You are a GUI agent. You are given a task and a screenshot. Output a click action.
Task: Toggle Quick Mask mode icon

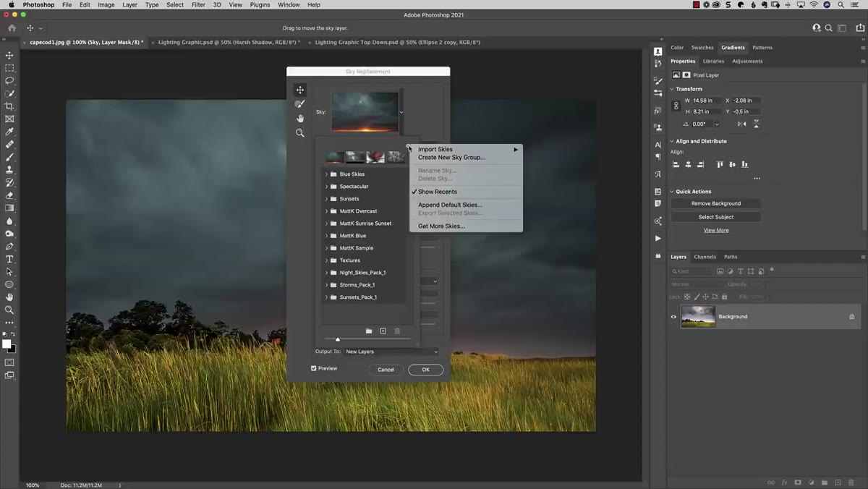point(9,362)
